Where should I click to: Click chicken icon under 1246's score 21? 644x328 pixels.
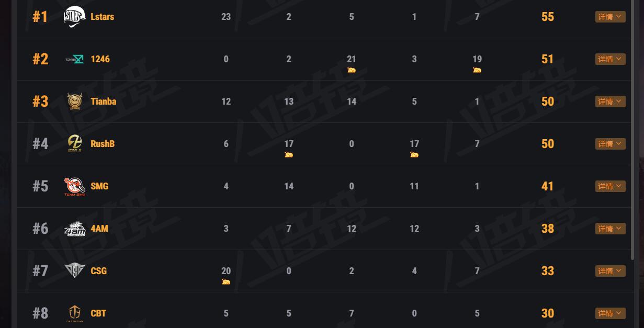click(x=352, y=70)
